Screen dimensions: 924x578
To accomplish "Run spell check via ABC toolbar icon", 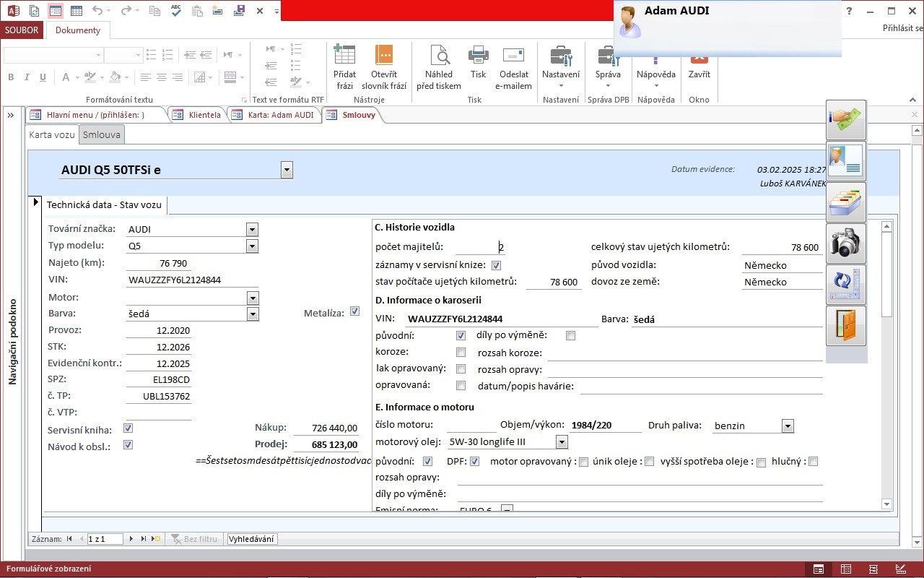I will pyautogui.click(x=176, y=11).
